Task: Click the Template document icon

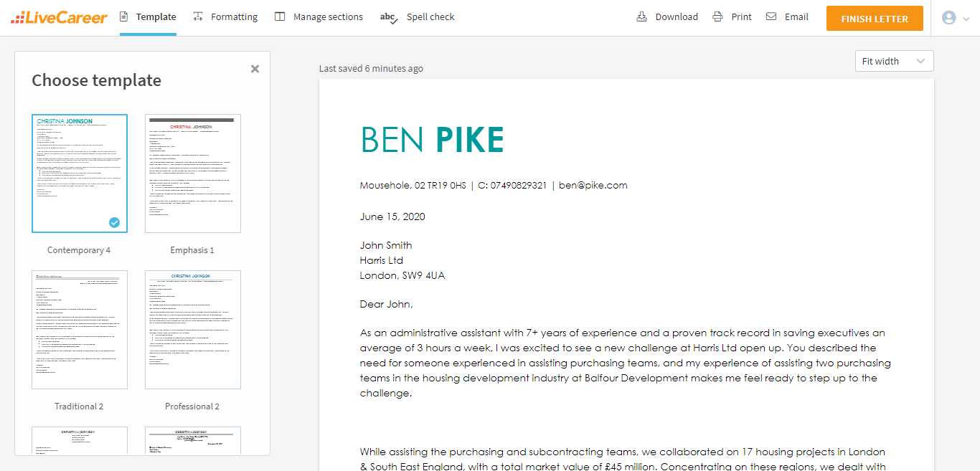Action: [x=124, y=16]
